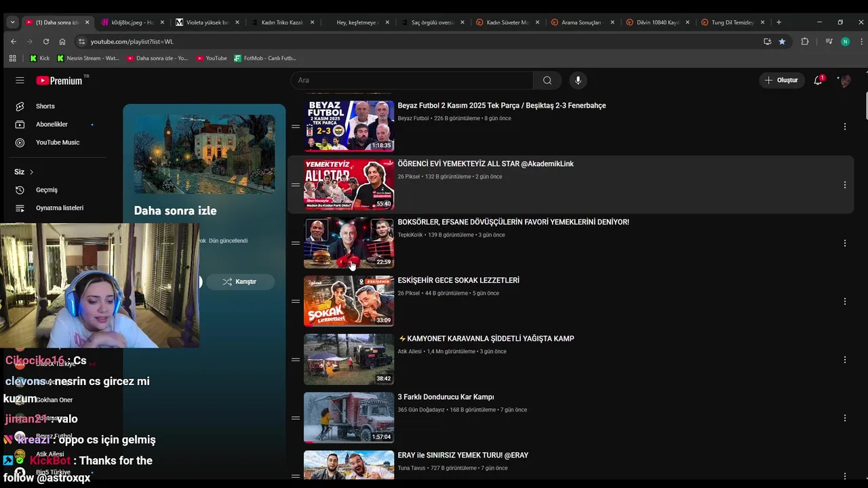This screenshot has width=868, height=488.
Task: Open the BOKSÖRLER, EFSANE DÖVÜŞÇÜLERİN video title
Action: click(x=513, y=222)
